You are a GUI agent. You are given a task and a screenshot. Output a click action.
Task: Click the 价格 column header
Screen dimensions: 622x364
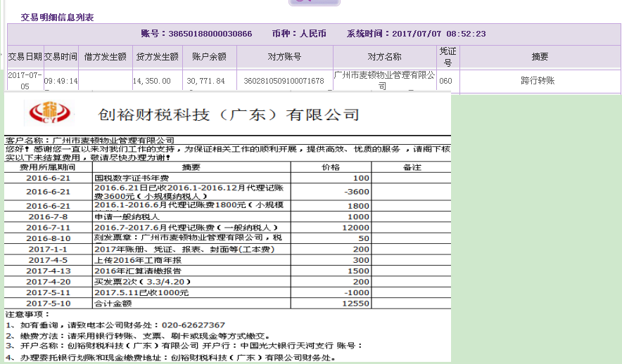click(x=331, y=167)
